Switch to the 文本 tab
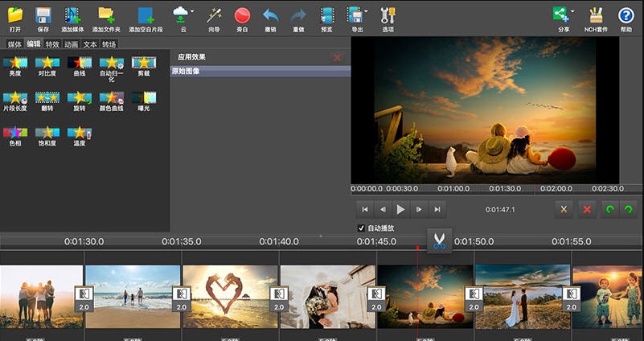This screenshot has height=341, width=644. click(90, 44)
